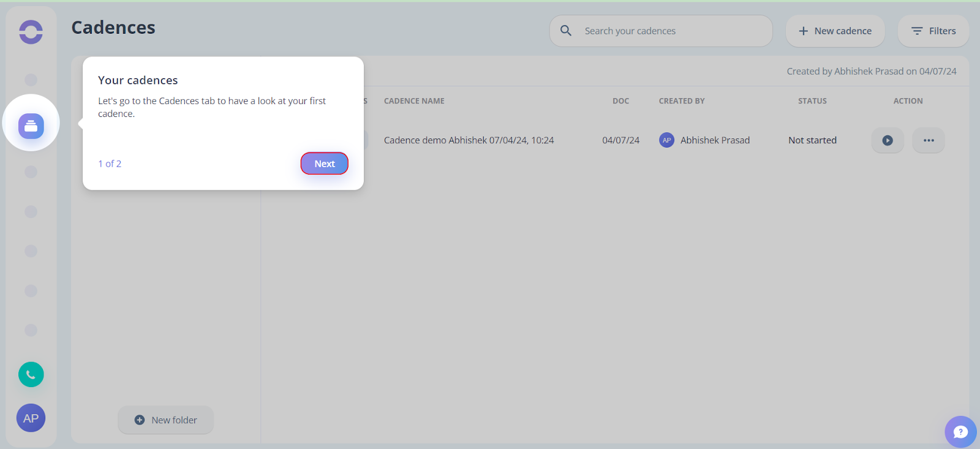Click the DOC column header
The height and width of the screenshot is (449, 980).
[620, 101]
